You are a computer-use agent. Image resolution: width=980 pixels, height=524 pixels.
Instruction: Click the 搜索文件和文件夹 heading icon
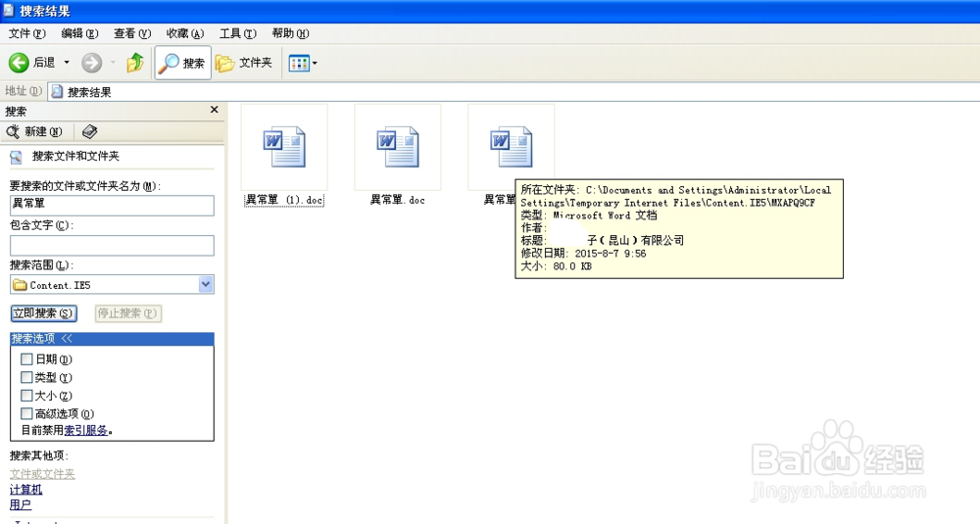(17, 157)
